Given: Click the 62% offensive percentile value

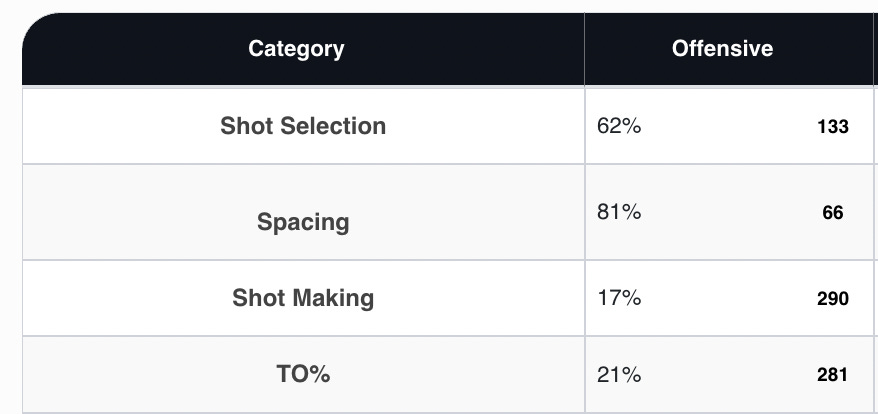Looking at the screenshot, I should pyautogui.click(x=619, y=126).
